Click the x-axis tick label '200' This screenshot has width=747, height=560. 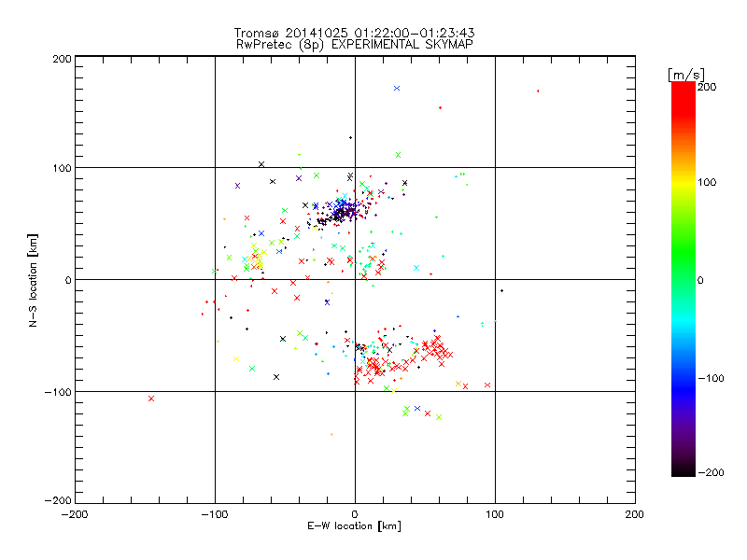[x=635, y=515]
